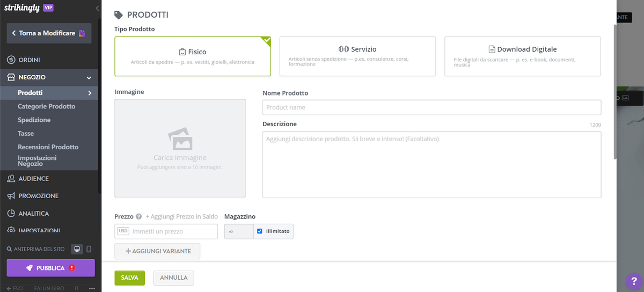Click the Ordini dollar icon
The width and height of the screenshot is (644, 292).
11,60
